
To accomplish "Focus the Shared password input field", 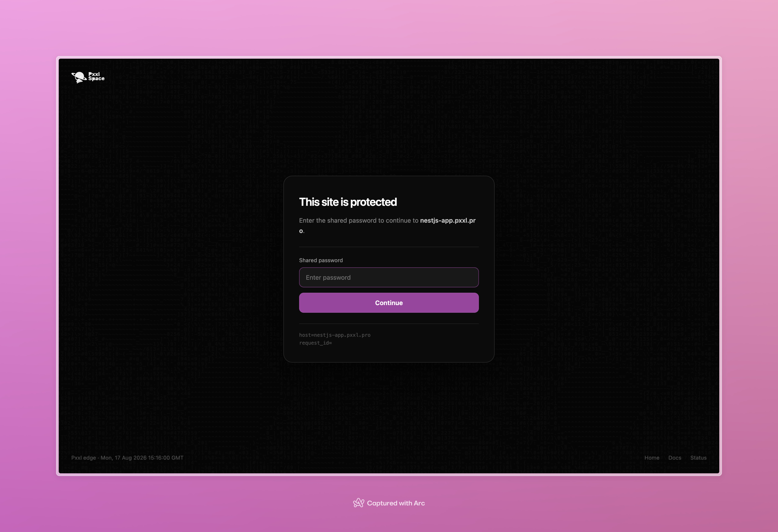I will pos(389,277).
